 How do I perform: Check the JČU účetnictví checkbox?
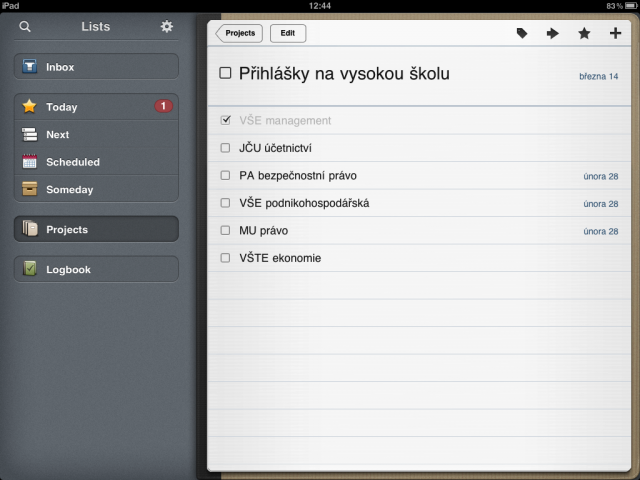(x=225, y=147)
